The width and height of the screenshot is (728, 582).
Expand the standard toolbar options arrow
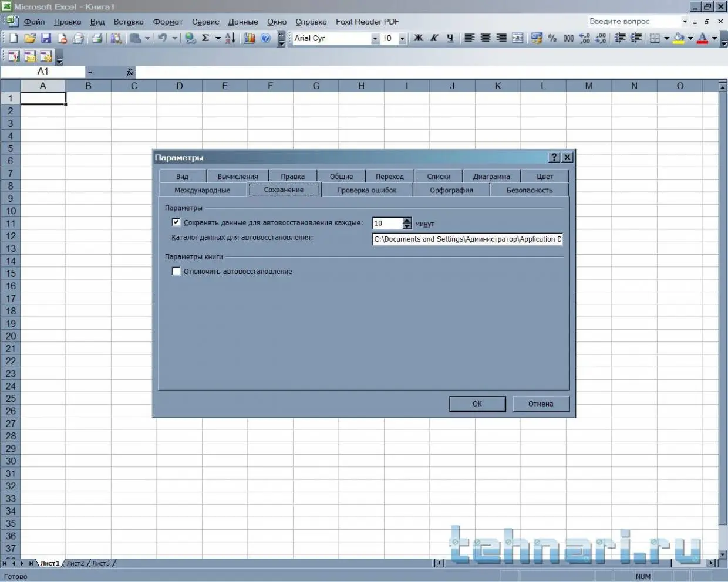(x=281, y=38)
